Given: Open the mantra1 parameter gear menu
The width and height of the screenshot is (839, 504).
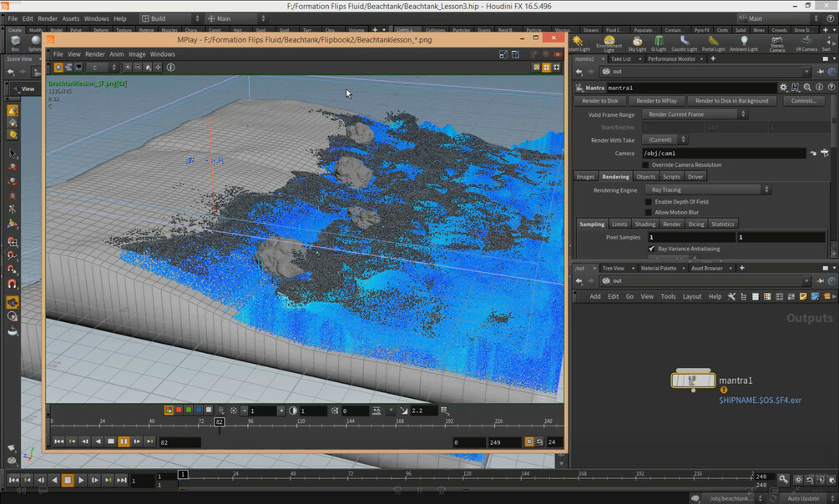Looking at the screenshot, I should click(x=783, y=87).
